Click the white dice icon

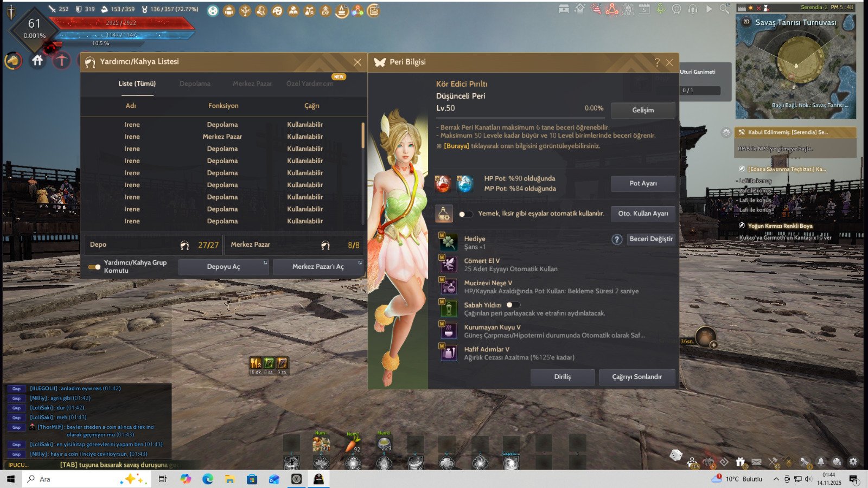click(x=675, y=455)
